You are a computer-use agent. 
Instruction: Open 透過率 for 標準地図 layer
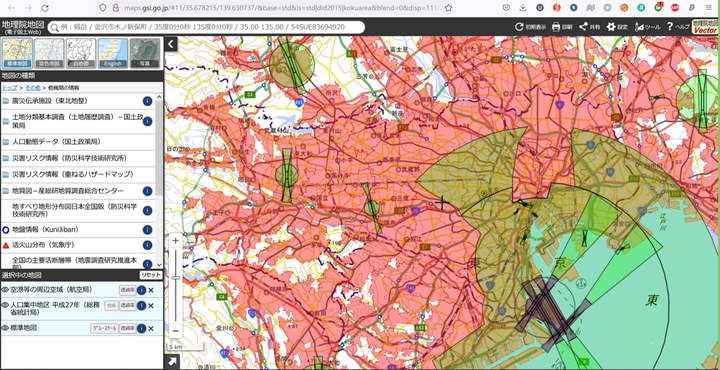(x=127, y=328)
